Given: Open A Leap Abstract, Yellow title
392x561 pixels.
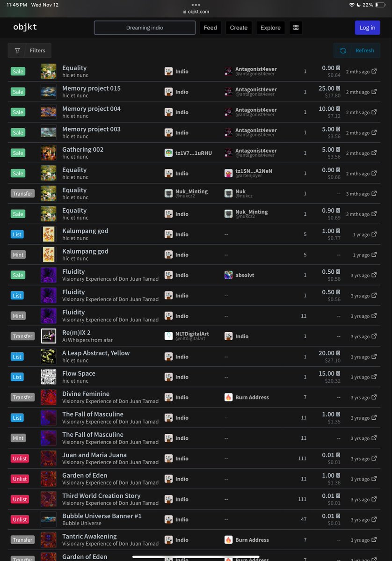Looking at the screenshot, I should click(x=96, y=353).
